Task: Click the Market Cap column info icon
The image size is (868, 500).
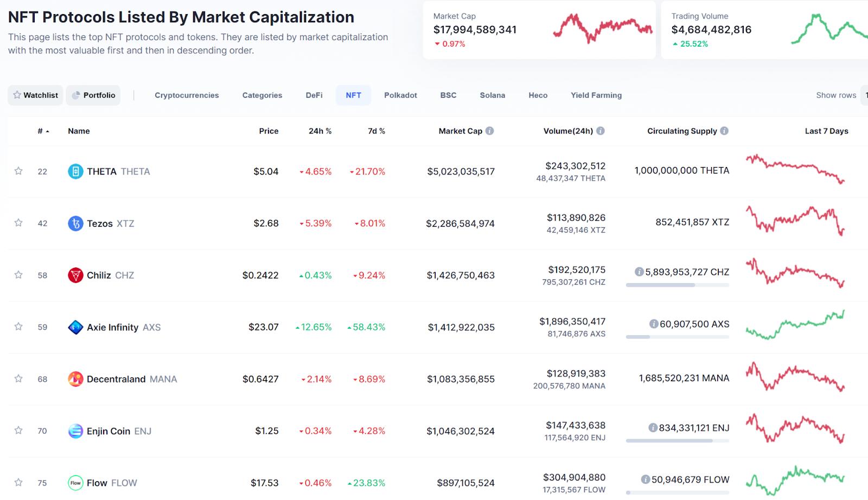Action: [x=489, y=131]
